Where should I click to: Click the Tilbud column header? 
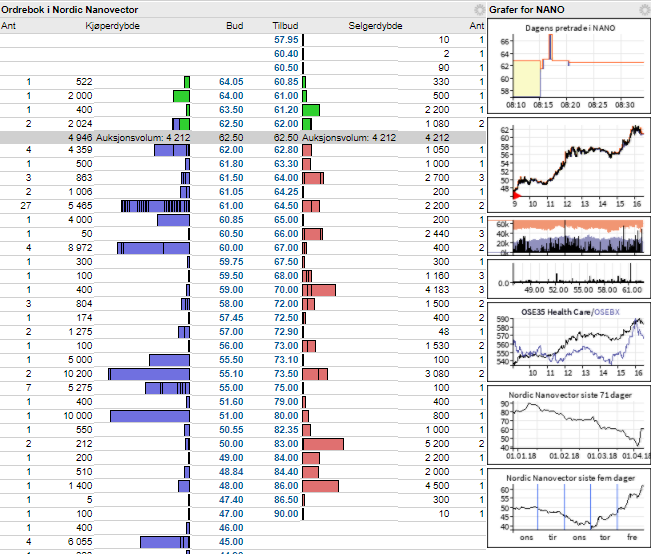pos(285,26)
